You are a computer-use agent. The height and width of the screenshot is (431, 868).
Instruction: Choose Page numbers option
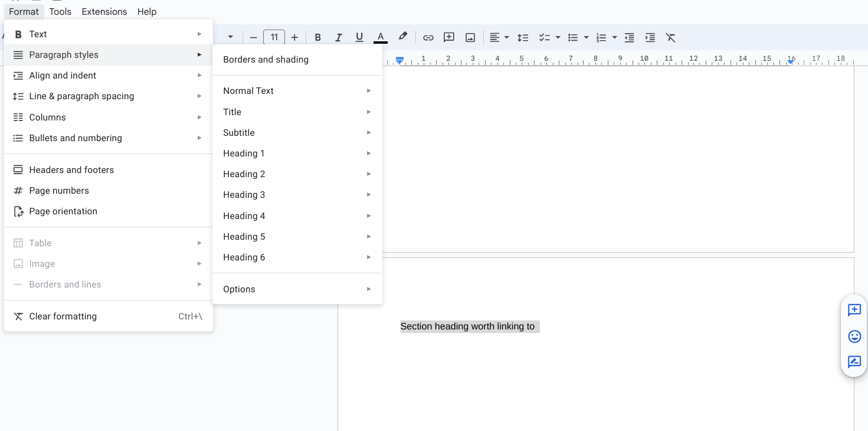click(109, 191)
